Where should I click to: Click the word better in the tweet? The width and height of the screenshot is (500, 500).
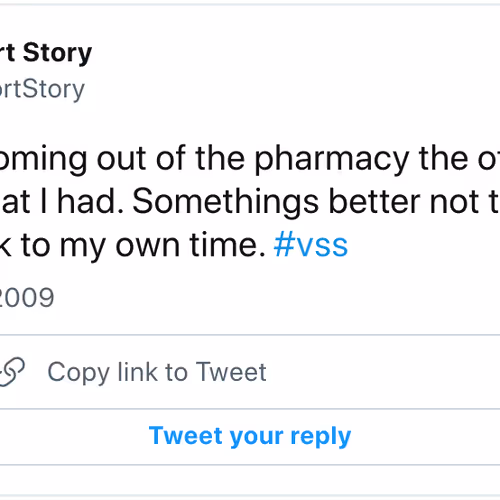point(375,201)
